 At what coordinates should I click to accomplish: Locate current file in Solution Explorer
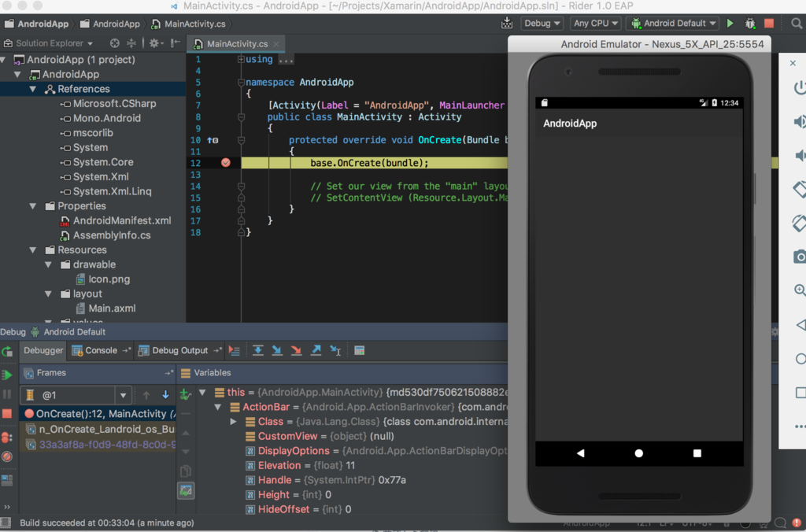pos(115,43)
